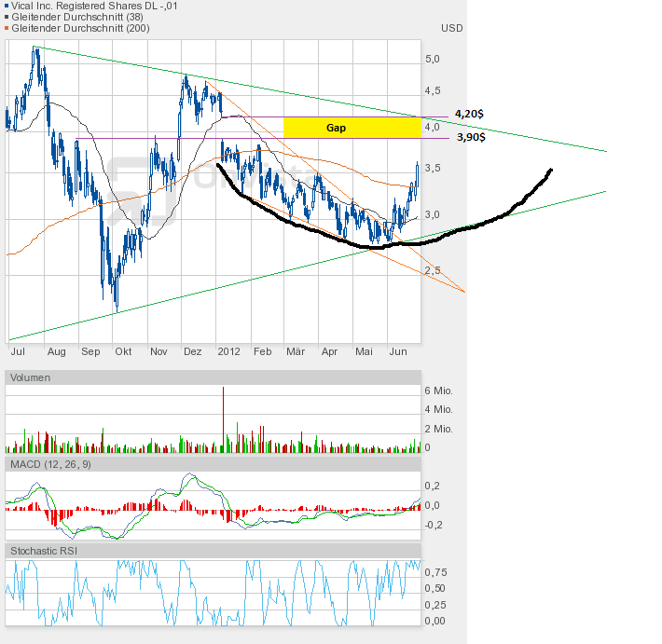This screenshot has width=662, height=644.
Task: Click the orange 200-day average legend square
Action: click(7, 28)
